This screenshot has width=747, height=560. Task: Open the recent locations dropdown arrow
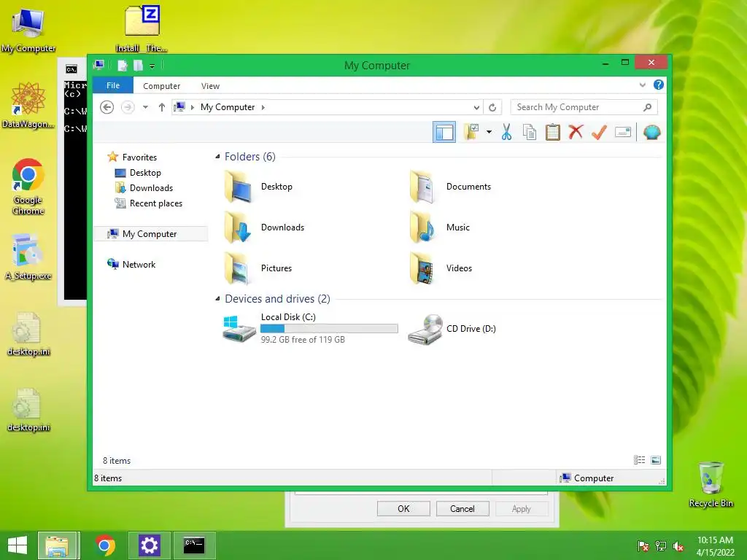click(x=145, y=107)
